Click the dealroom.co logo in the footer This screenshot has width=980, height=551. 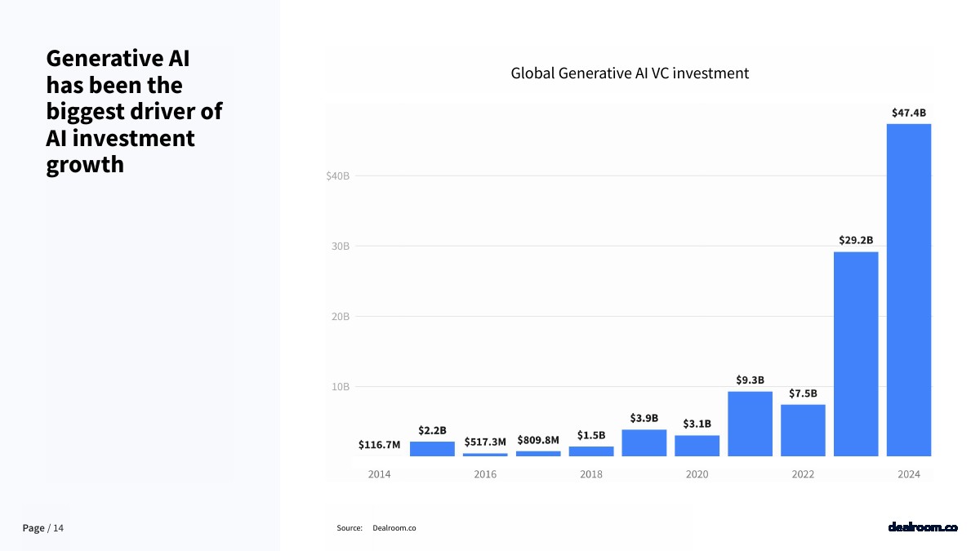922,527
